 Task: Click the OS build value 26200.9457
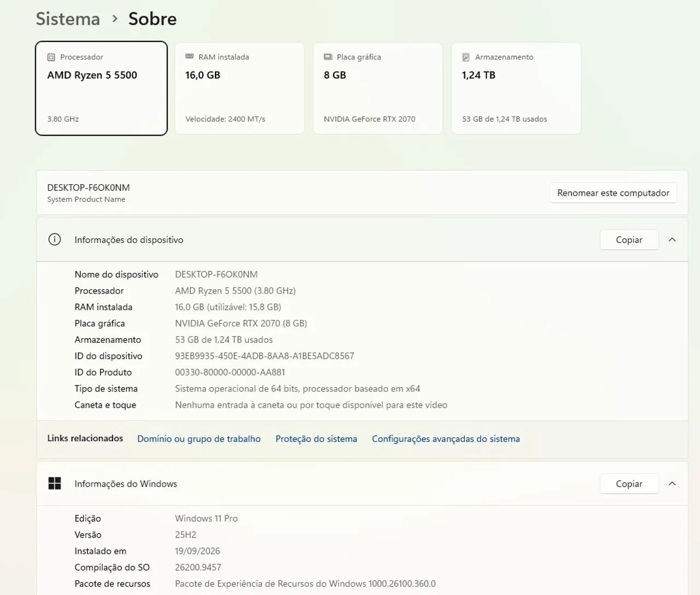198,568
